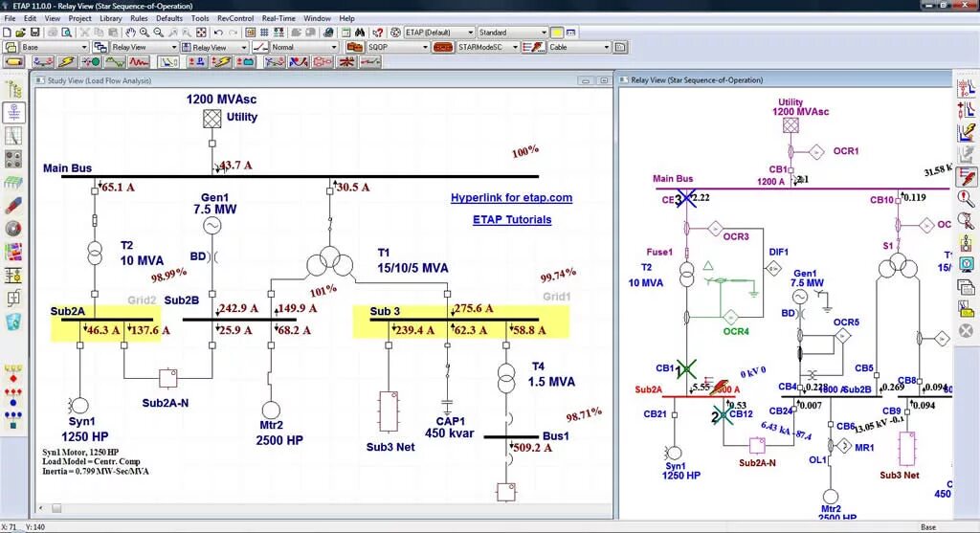Click the Study View title bar
This screenshot has width=980, height=533.
click(x=323, y=80)
